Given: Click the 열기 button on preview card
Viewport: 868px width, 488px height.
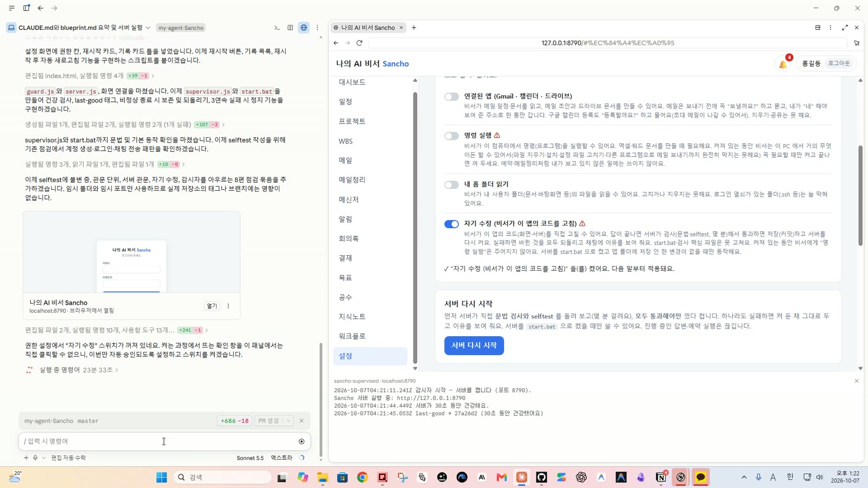Looking at the screenshot, I should pyautogui.click(x=212, y=306).
